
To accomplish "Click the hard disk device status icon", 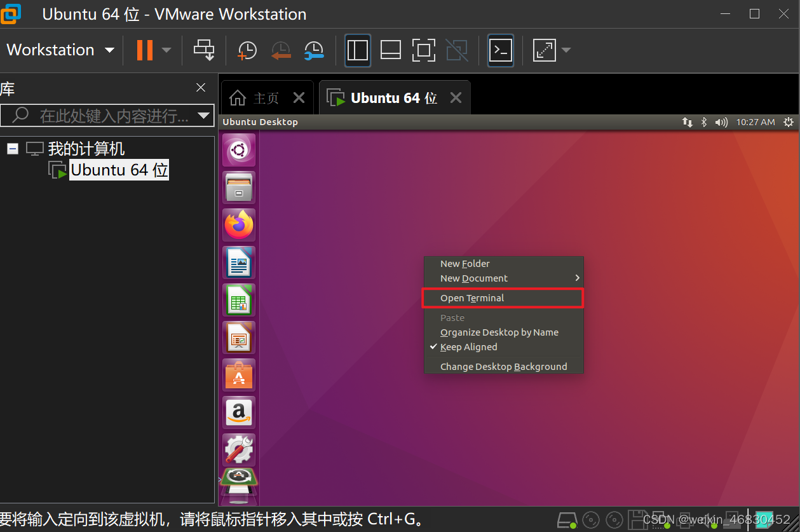I will point(566,520).
